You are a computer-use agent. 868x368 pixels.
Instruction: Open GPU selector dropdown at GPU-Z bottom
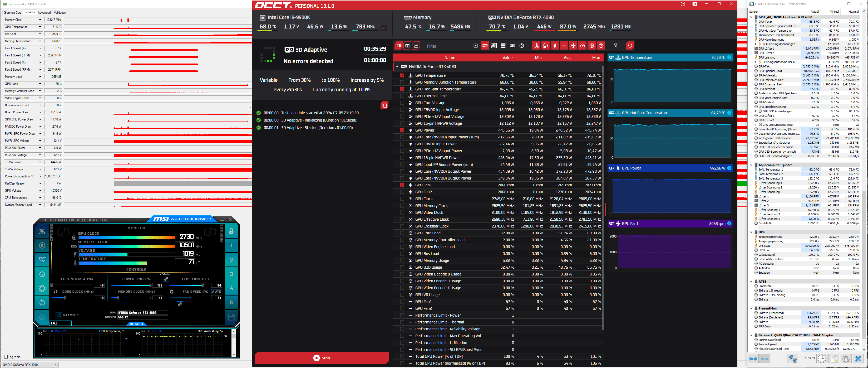[30, 365]
